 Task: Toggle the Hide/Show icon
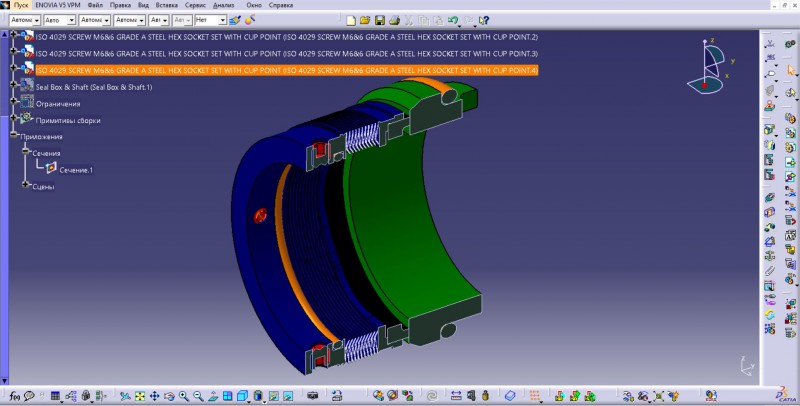pos(273,396)
